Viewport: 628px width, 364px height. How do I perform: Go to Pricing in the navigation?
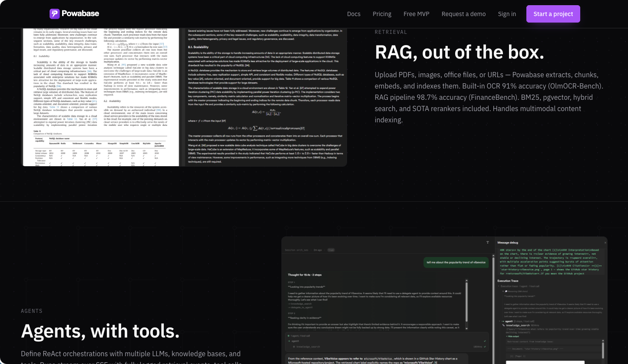click(382, 14)
